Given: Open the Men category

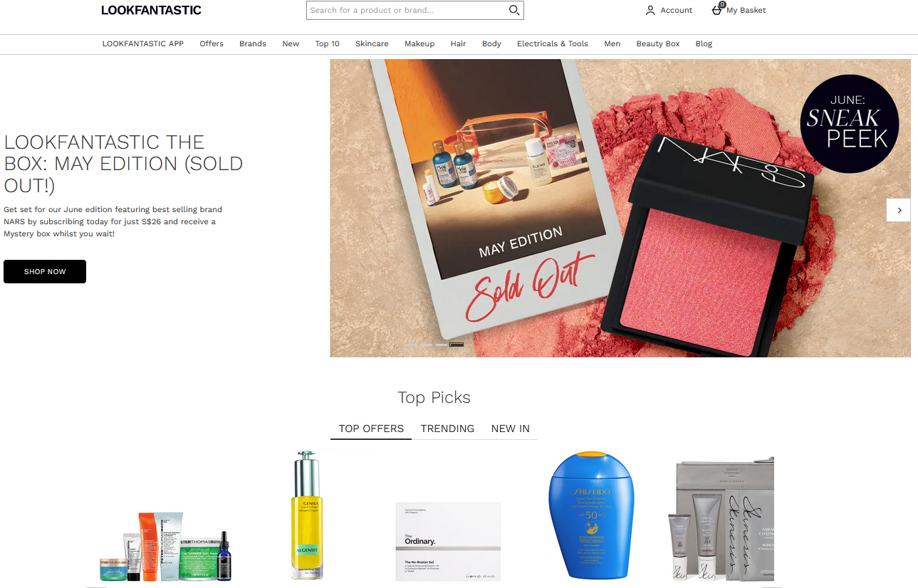Looking at the screenshot, I should (612, 43).
